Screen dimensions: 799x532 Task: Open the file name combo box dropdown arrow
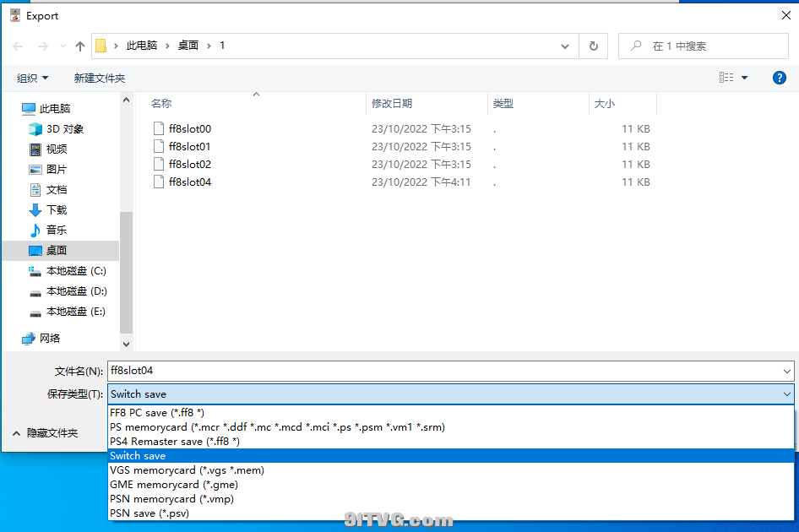point(787,371)
